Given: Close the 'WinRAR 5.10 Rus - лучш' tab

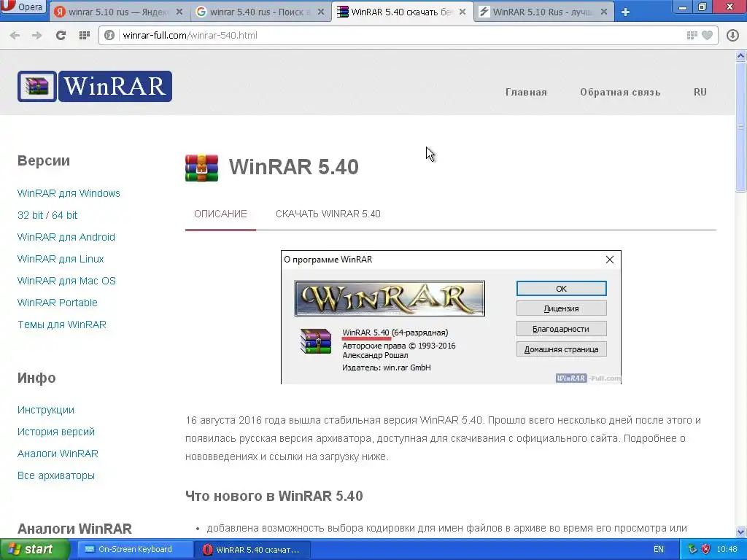Looking at the screenshot, I should tap(603, 12).
